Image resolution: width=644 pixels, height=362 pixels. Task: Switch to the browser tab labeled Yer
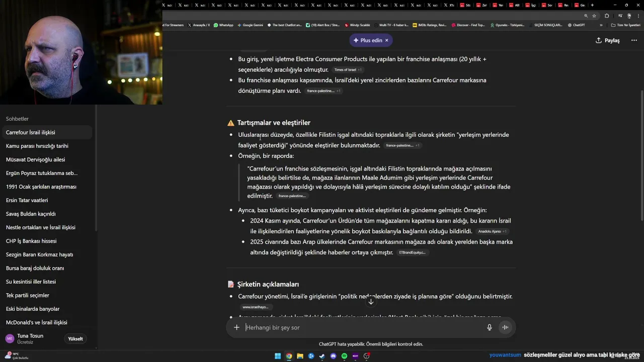click(x=497, y=5)
